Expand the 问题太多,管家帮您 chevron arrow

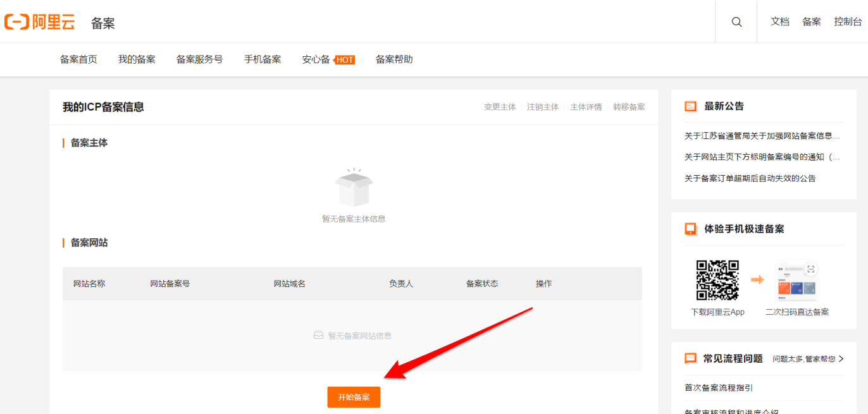841,359
